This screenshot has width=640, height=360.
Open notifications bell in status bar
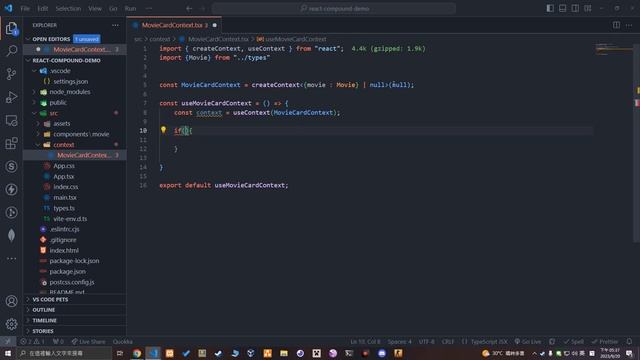coord(629,341)
